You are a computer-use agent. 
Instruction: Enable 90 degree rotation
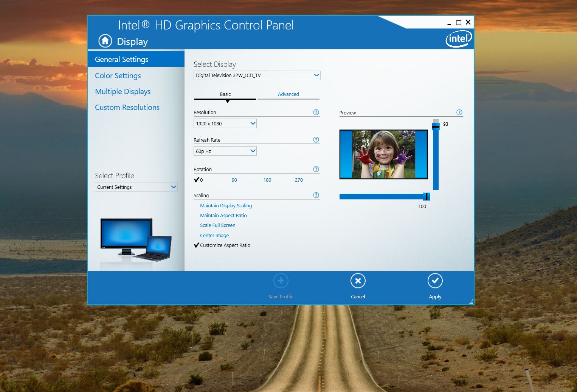tap(234, 180)
